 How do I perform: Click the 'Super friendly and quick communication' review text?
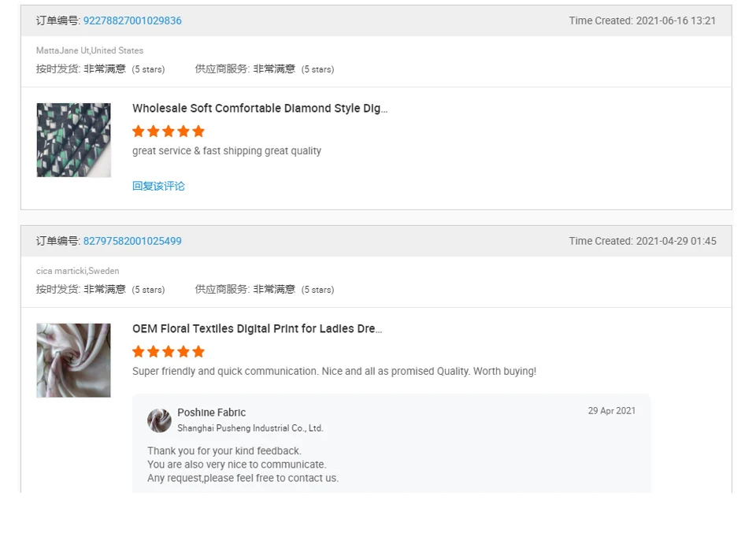click(334, 372)
